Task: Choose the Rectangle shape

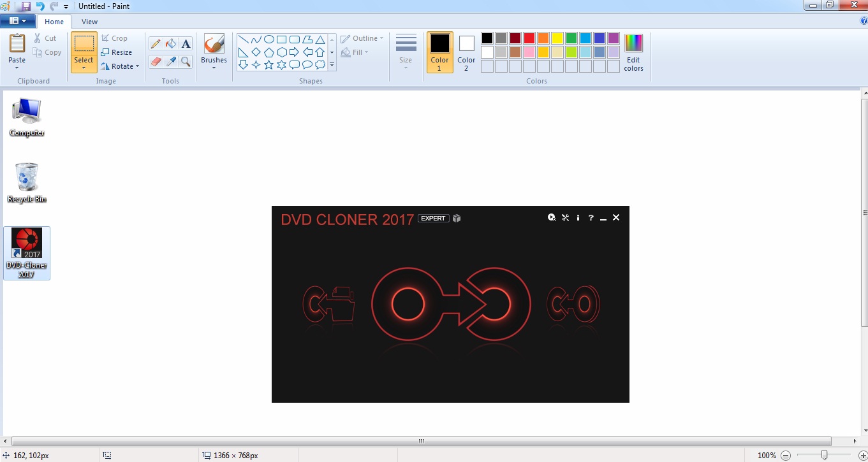Action: click(282, 40)
